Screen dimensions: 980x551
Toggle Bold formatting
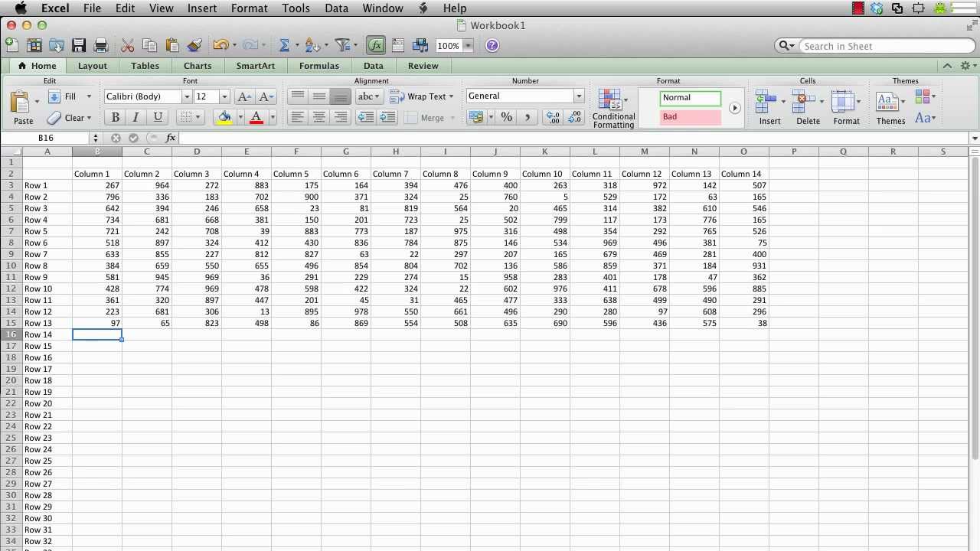115,117
